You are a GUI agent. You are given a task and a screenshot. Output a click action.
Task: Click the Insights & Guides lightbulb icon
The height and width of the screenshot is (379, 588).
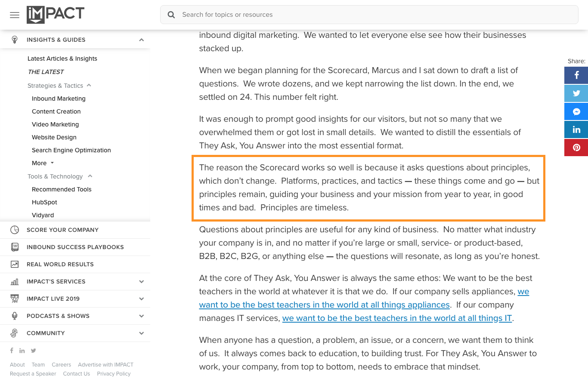[15, 40]
